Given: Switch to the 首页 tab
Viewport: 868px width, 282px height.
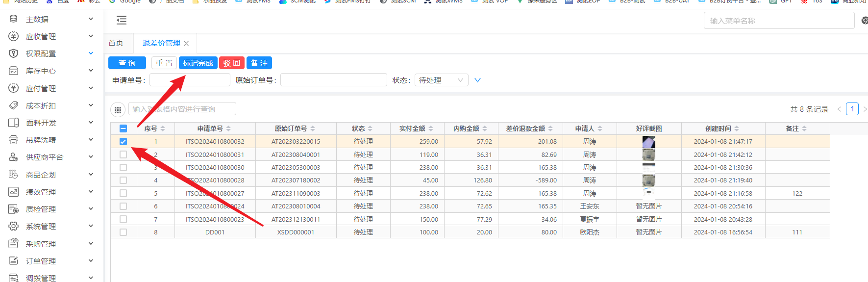Looking at the screenshot, I should [116, 43].
